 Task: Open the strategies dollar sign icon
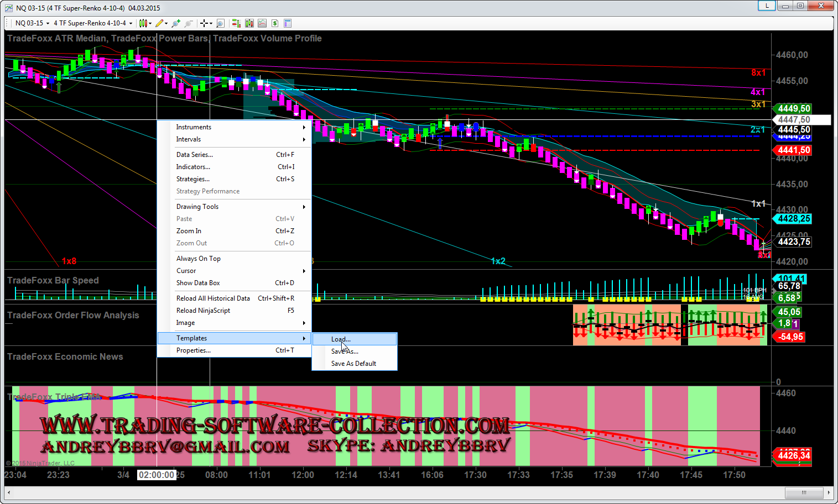pos(275,23)
